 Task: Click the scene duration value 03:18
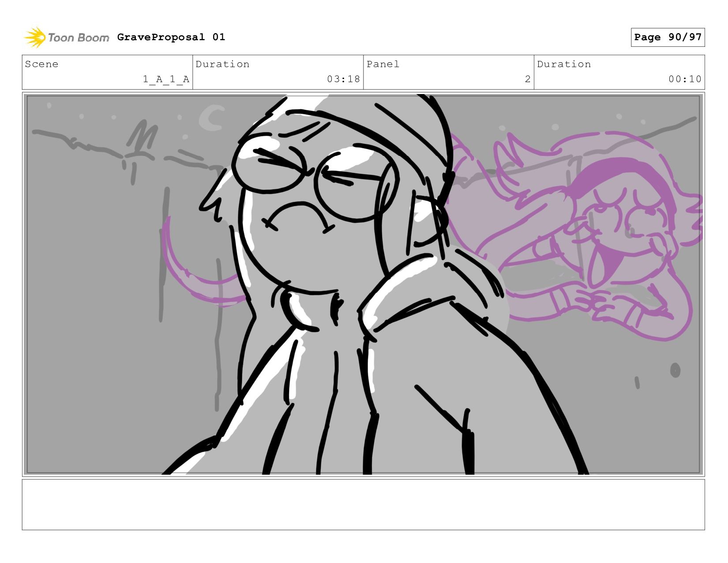(x=343, y=79)
